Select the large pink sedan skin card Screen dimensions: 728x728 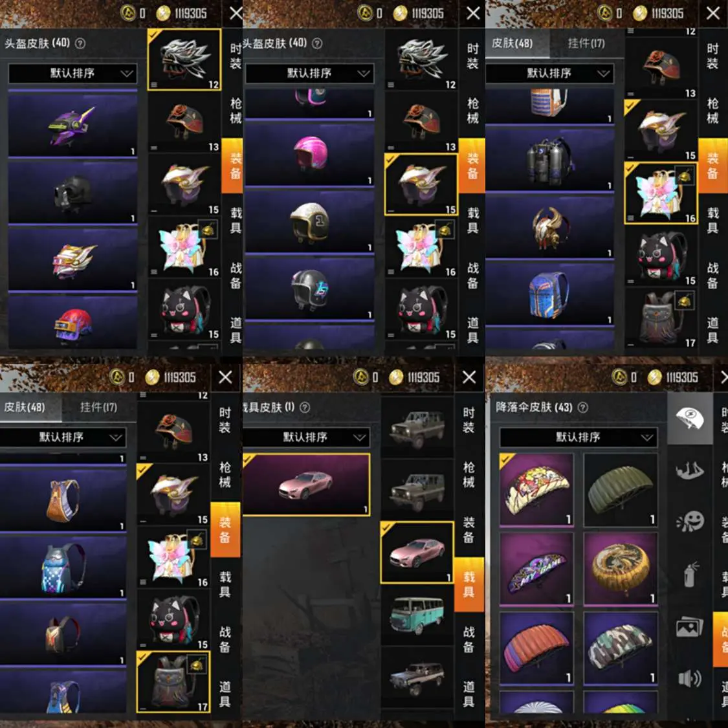tap(307, 484)
